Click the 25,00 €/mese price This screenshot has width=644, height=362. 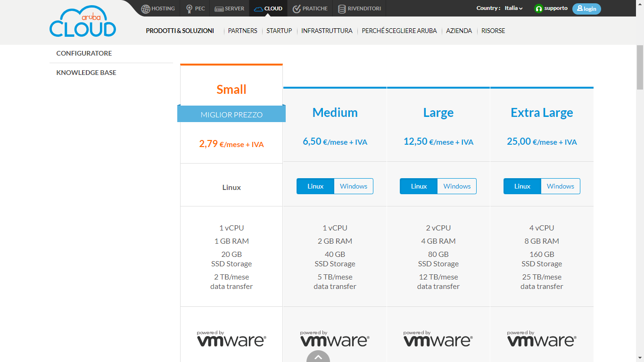(x=542, y=141)
